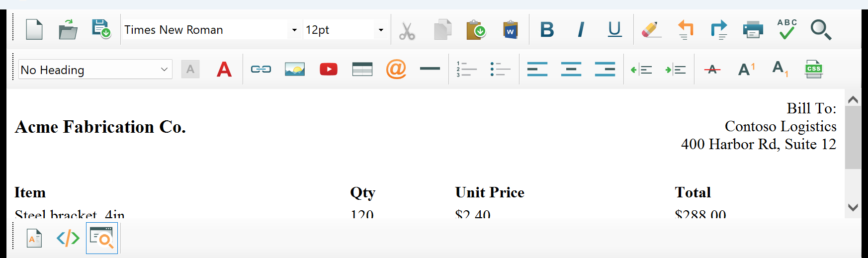This screenshot has width=868, height=258.
Task: Expand the 12pt font size dropdown
Action: click(381, 30)
